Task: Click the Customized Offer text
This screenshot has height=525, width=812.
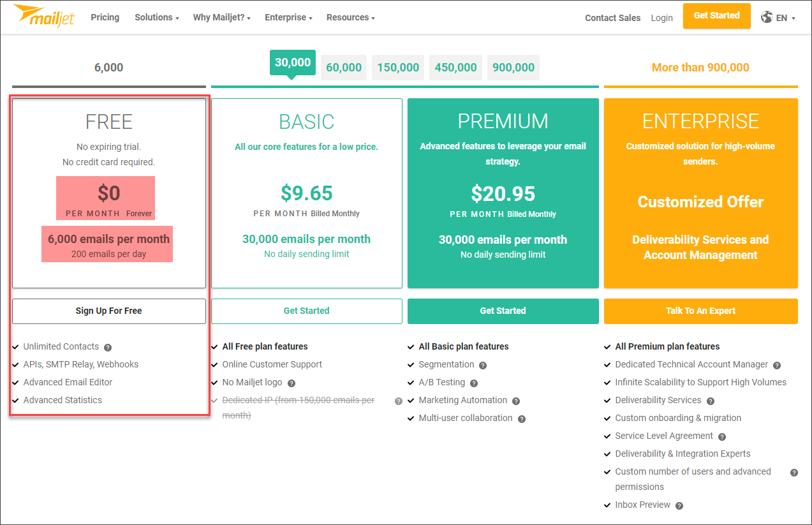Action: tap(701, 202)
